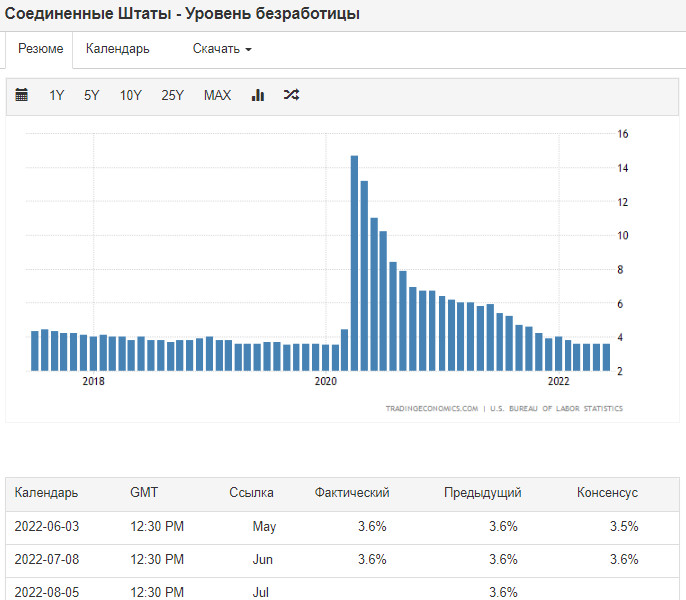This screenshot has width=686, height=600.
Task: Switch chart to 10Y range
Action: pyautogui.click(x=131, y=95)
